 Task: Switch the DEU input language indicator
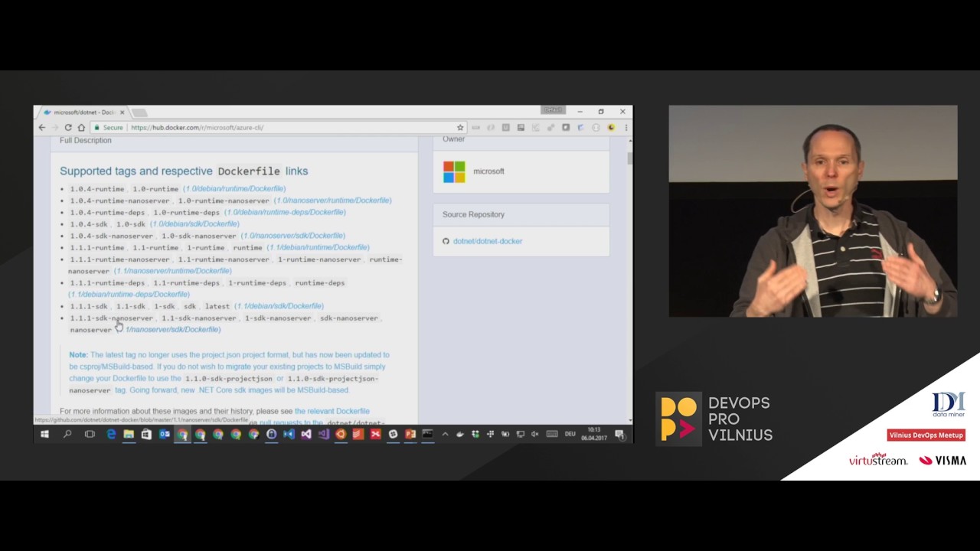coord(570,435)
